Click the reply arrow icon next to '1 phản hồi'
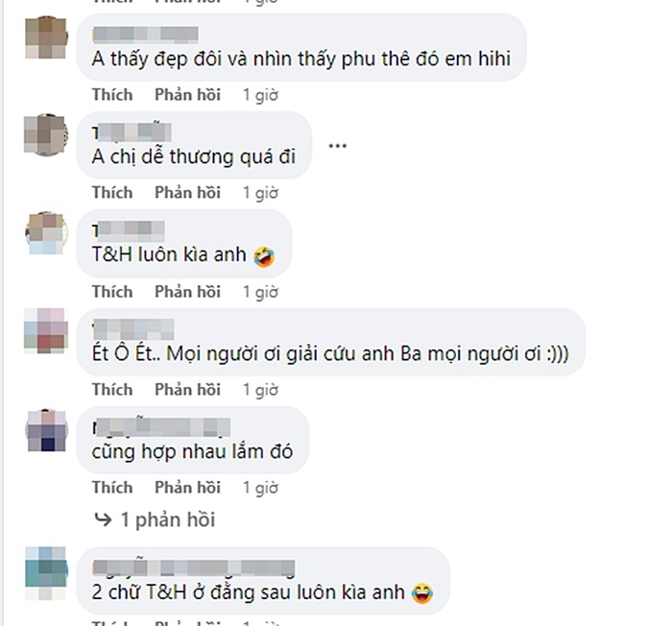This screenshot has width=672, height=626. point(103,519)
